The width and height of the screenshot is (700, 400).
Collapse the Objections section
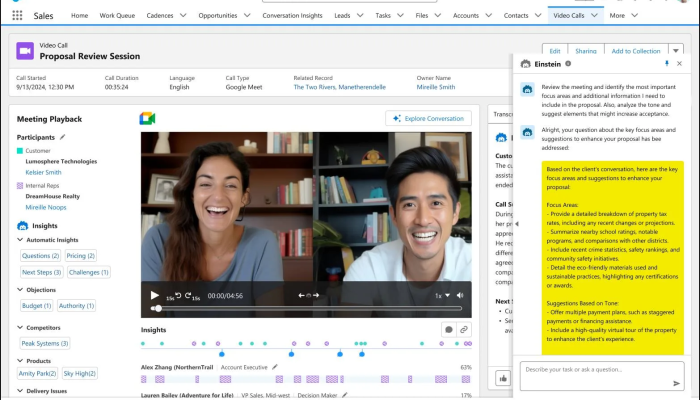click(20, 290)
